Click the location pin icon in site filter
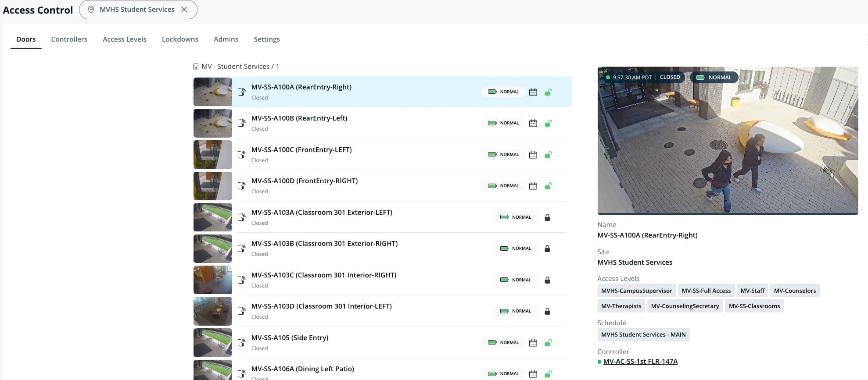This screenshot has height=380, width=868. pyautogui.click(x=91, y=10)
